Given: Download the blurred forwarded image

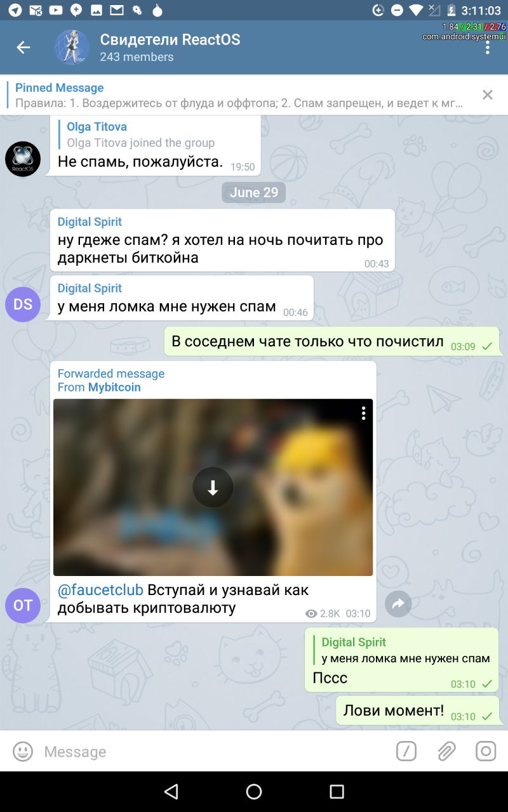Looking at the screenshot, I should point(213,487).
